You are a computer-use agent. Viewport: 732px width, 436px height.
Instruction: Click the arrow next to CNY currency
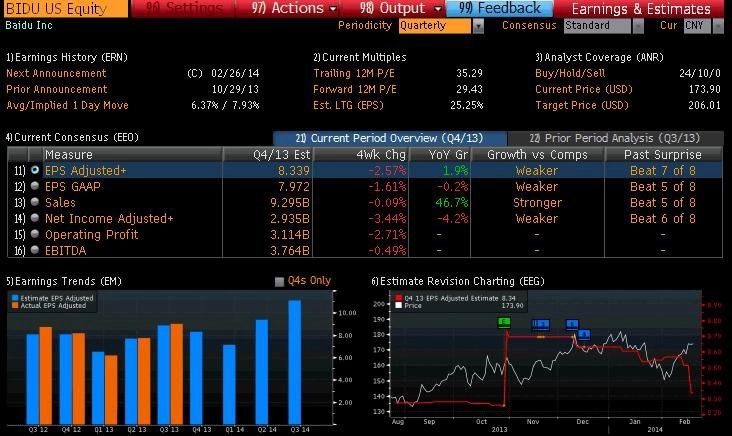coord(718,26)
